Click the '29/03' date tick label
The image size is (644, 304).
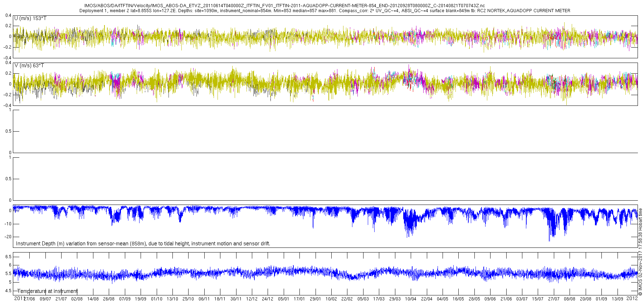[x=395, y=299]
